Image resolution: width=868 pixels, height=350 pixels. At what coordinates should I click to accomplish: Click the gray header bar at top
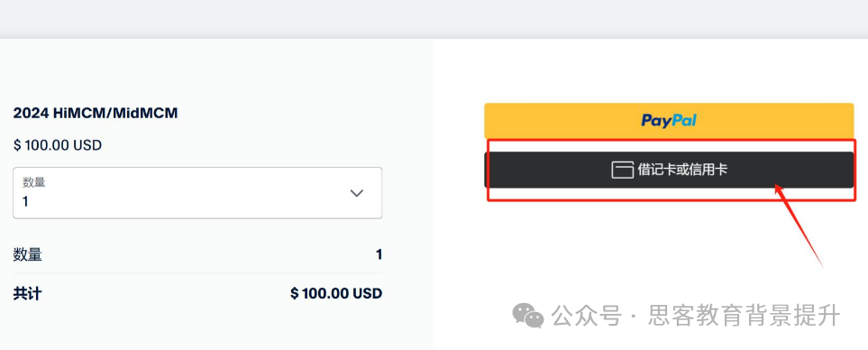[434, 19]
